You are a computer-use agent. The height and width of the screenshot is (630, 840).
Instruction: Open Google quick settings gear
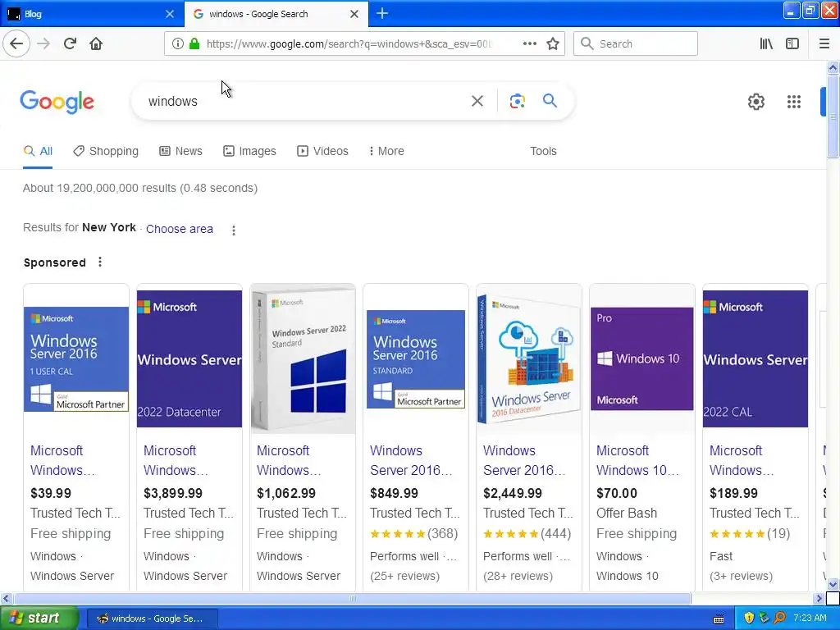[756, 102]
